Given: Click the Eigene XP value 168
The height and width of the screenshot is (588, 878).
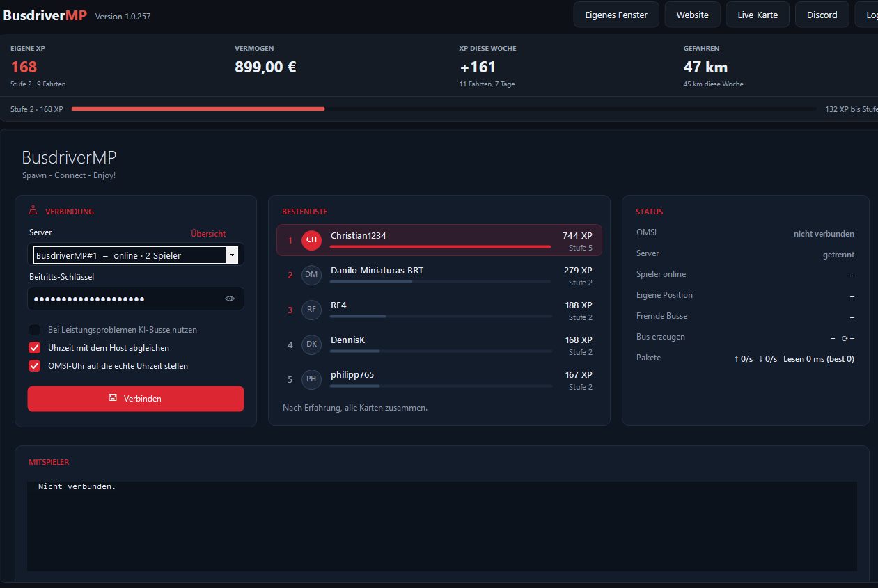Looking at the screenshot, I should [24, 67].
